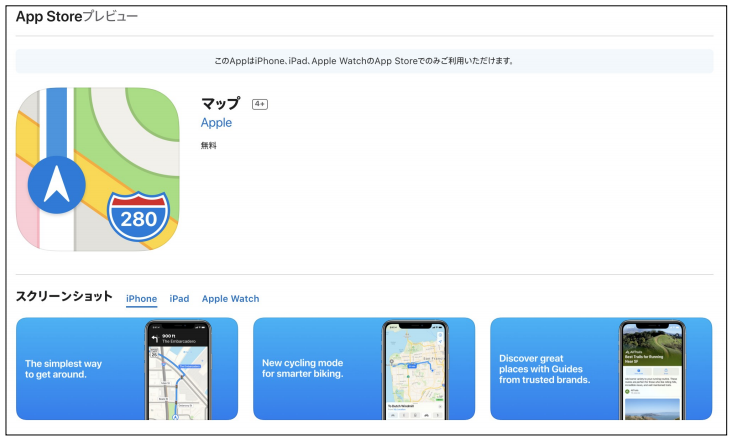Click the large Maps app icon
The image size is (732, 441).
coord(96,169)
